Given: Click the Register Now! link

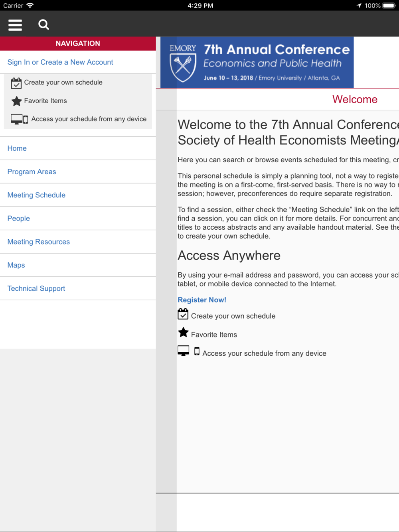Looking at the screenshot, I should 202,300.
